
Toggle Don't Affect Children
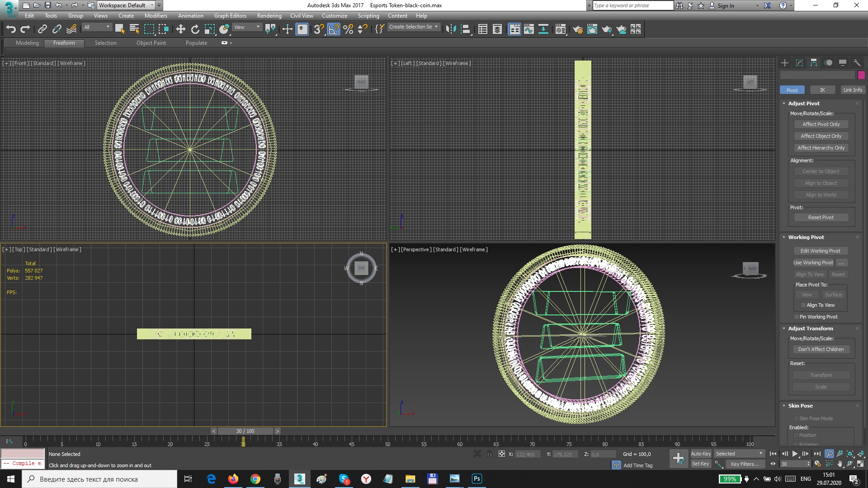tap(821, 349)
